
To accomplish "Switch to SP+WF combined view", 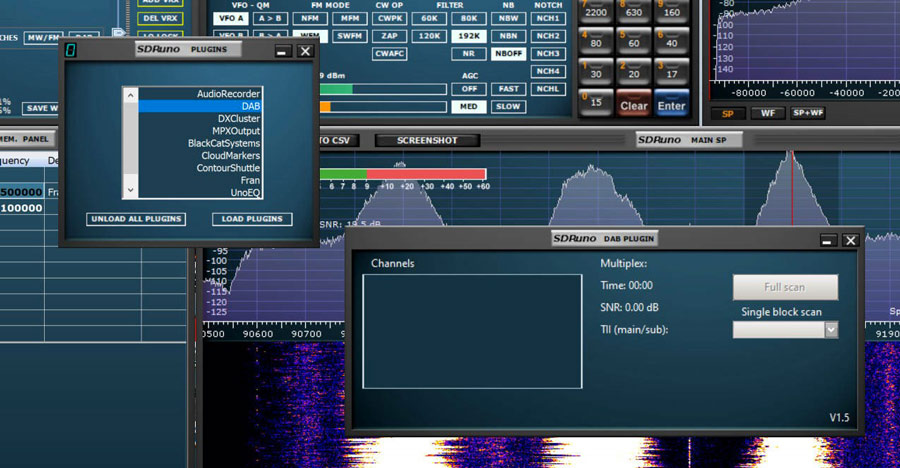I will click(808, 113).
